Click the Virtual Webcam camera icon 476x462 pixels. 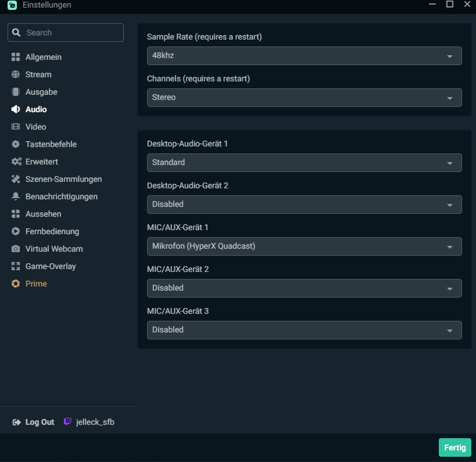(x=16, y=249)
